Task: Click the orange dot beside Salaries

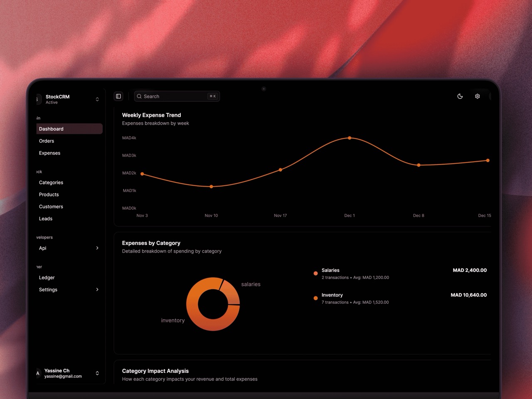Action: click(x=315, y=273)
